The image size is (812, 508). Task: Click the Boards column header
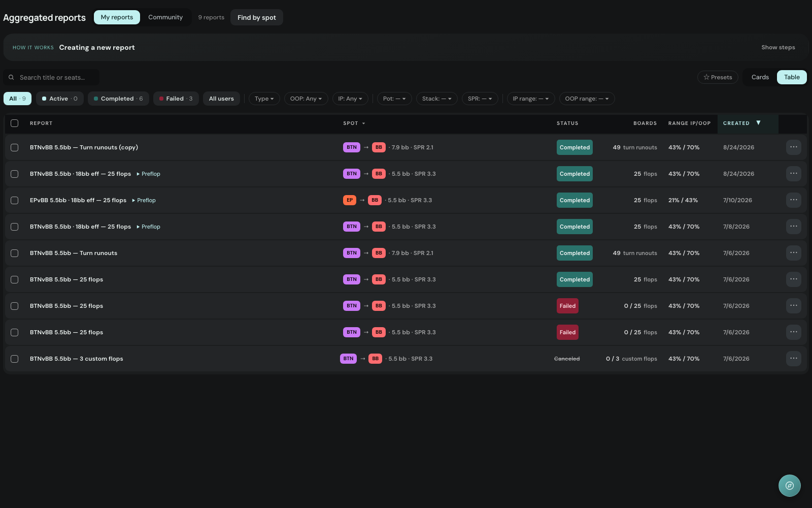pos(645,123)
